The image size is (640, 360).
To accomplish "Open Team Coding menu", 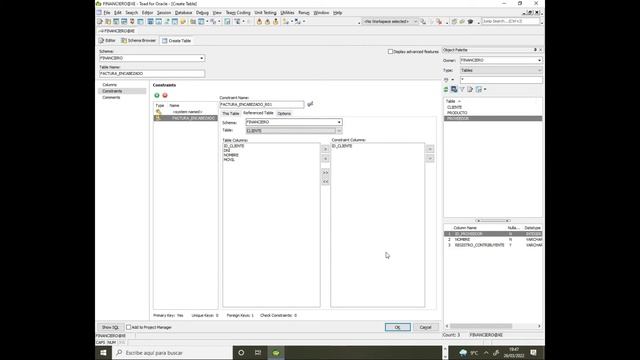I will (x=238, y=13).
